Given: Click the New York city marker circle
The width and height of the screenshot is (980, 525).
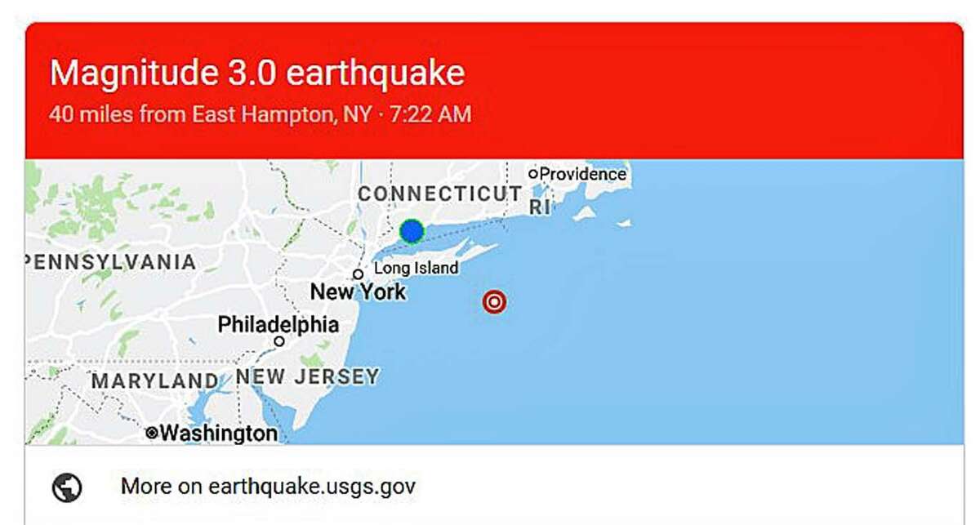Looking at the screenshot, I should (x=358, y=274).
